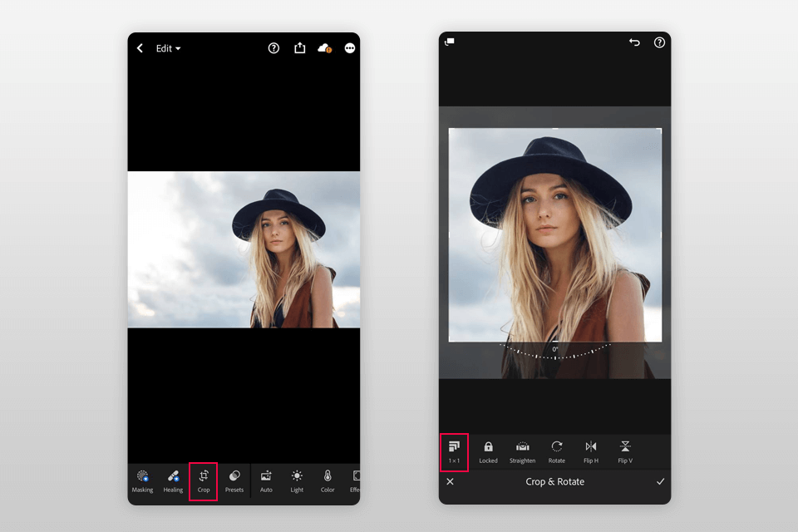798x532 pixels.
Task: Open the 1 x 1 aspect ratio selector
Action: coord(454,452)
